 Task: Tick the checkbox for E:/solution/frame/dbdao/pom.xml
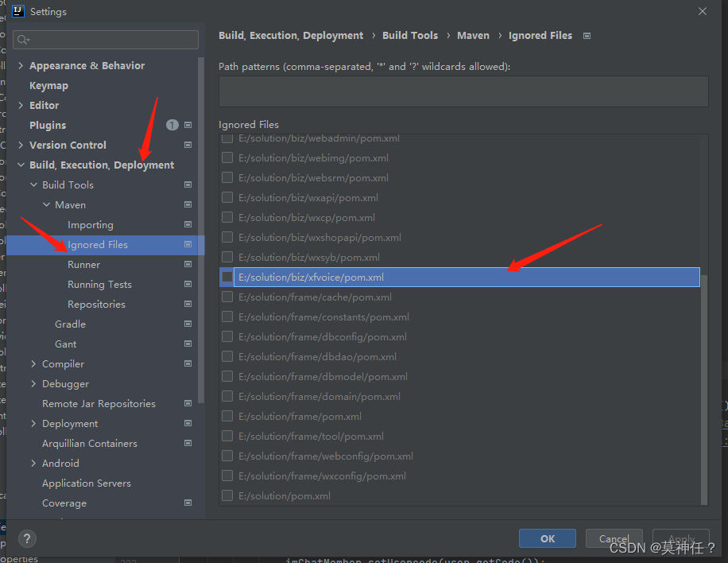click(x=227, y=357)
